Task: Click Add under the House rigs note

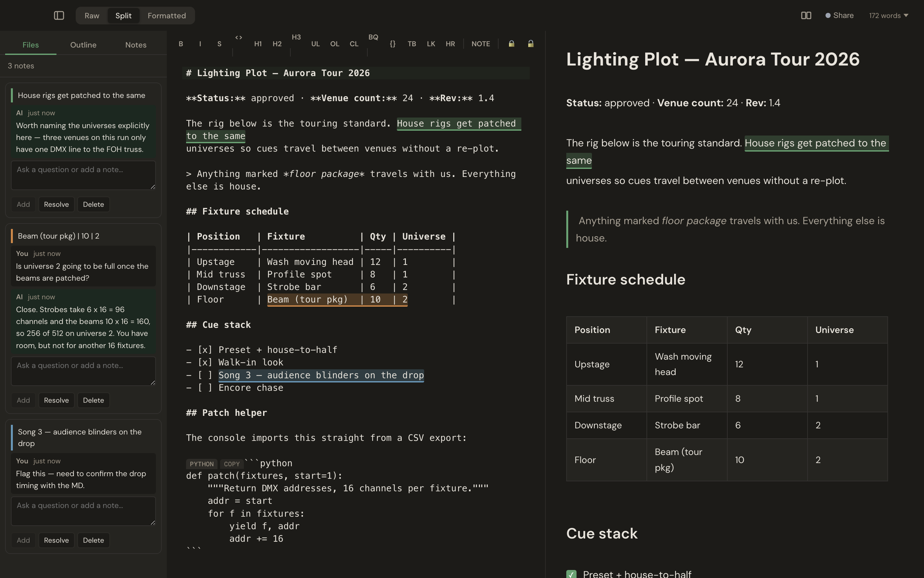Action: point(23,204)
